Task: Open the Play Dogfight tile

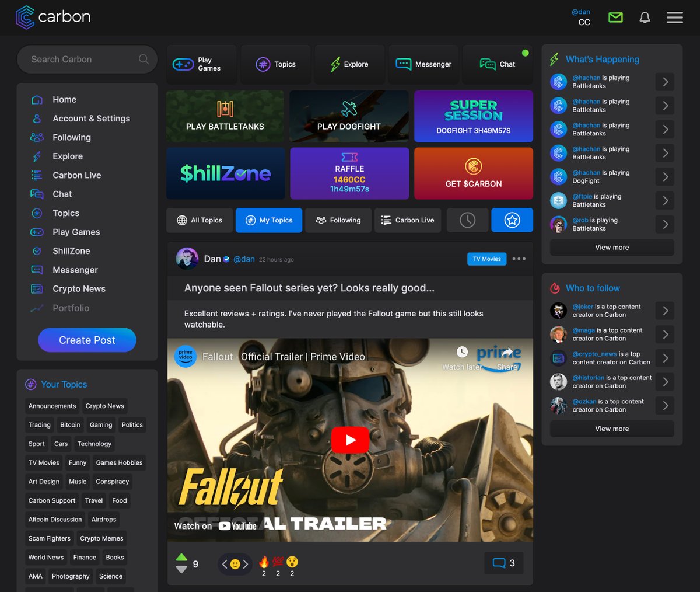Action: pos(349,116)
